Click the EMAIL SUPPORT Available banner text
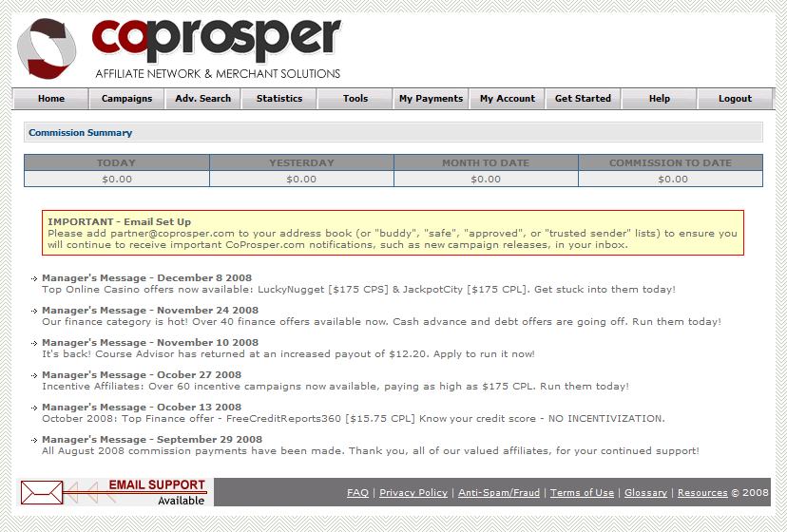The image size is (787, 532). coord(157,492)
